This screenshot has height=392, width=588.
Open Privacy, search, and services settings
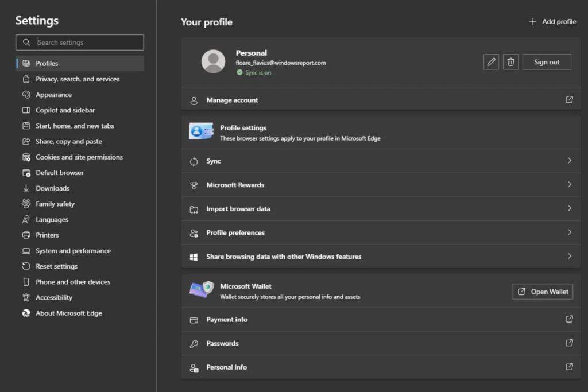click(79, 79)
